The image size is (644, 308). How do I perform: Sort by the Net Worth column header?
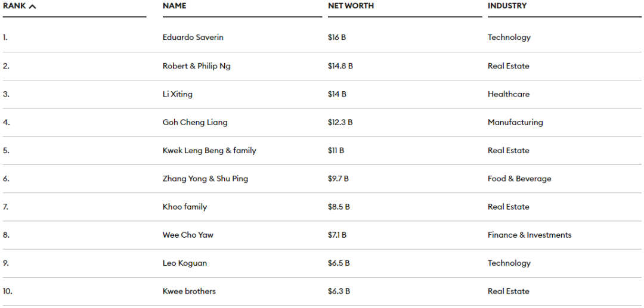pos(351,6)
